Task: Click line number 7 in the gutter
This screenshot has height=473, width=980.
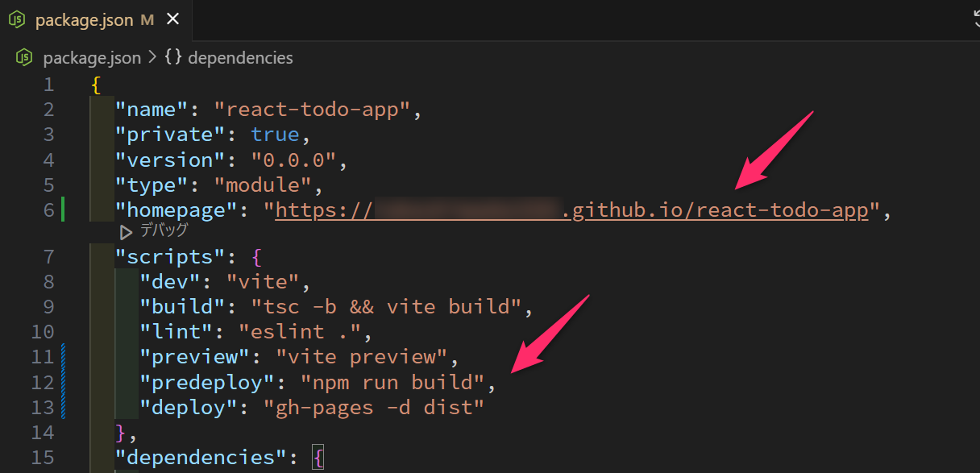Action: (x=48, y=257)
